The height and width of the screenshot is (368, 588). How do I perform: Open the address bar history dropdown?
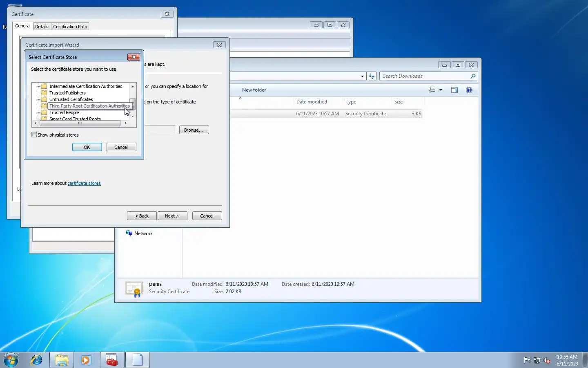tap(362, 76)
